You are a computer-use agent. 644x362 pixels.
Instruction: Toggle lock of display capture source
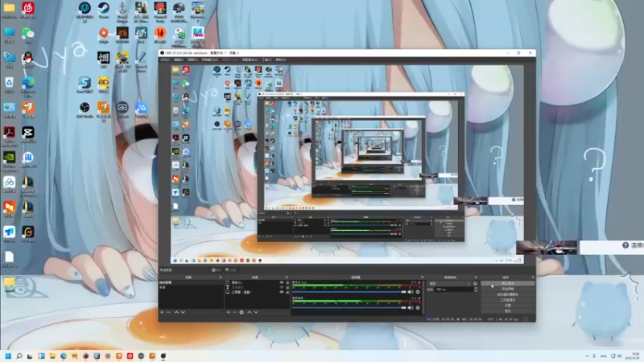point(287,292)
